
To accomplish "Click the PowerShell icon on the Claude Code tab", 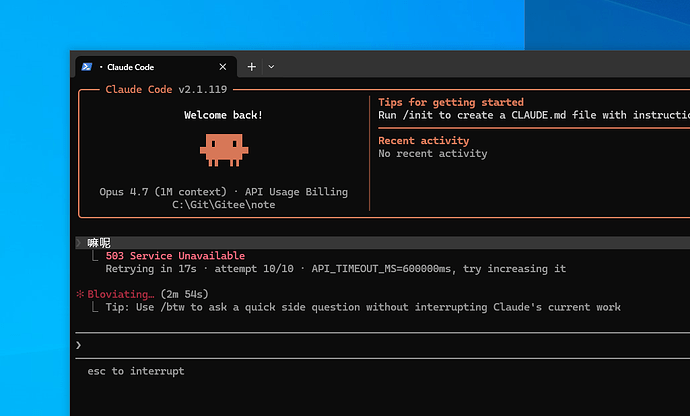I will pyautogui.click(x=87, y=66).
